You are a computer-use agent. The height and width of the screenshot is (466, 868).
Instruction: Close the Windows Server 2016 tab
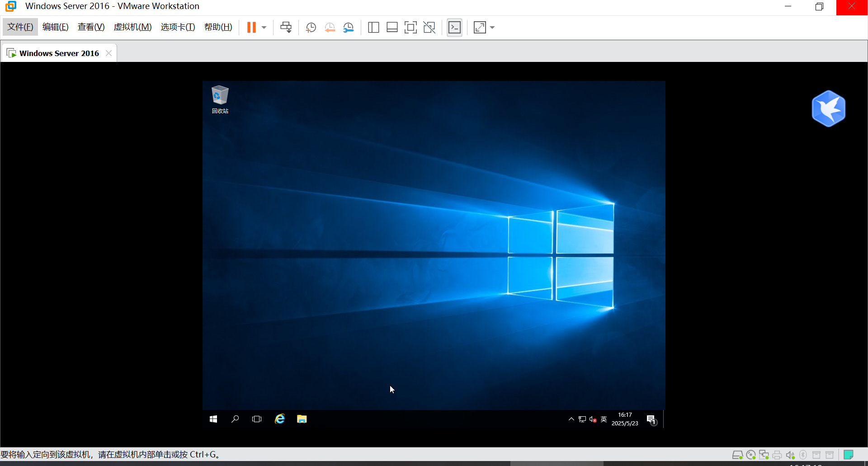click(x=108, y=53)
